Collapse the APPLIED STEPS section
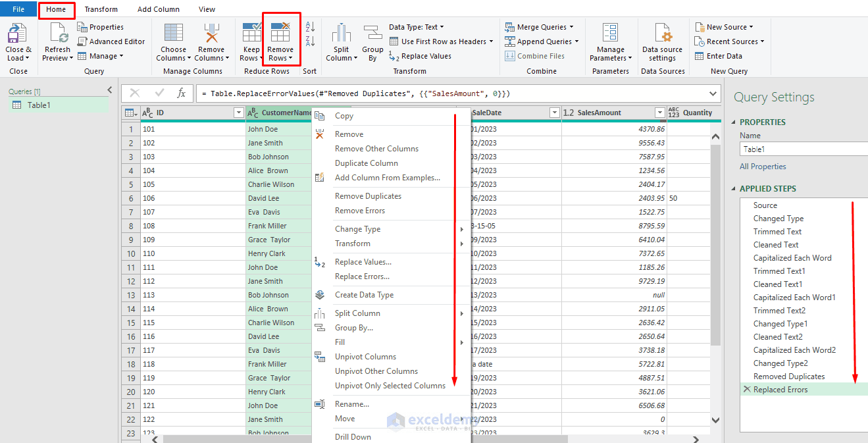 coord(734,188)
